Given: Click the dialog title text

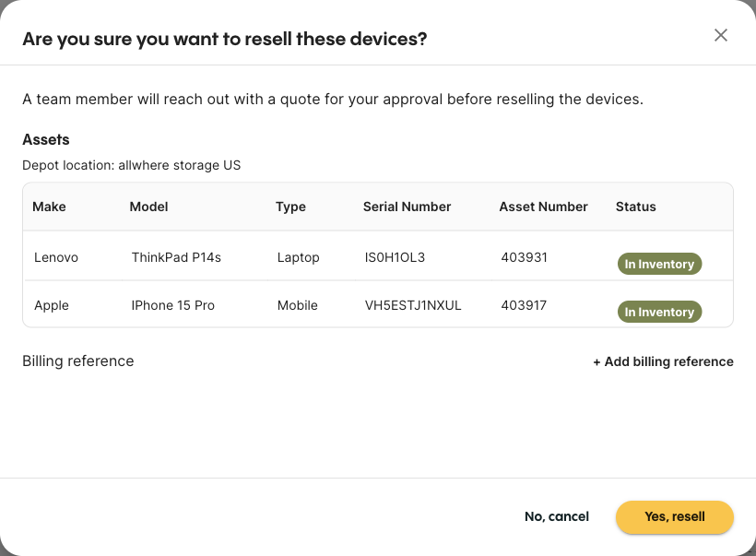Looking at the screenshot, I should (225, 39).
